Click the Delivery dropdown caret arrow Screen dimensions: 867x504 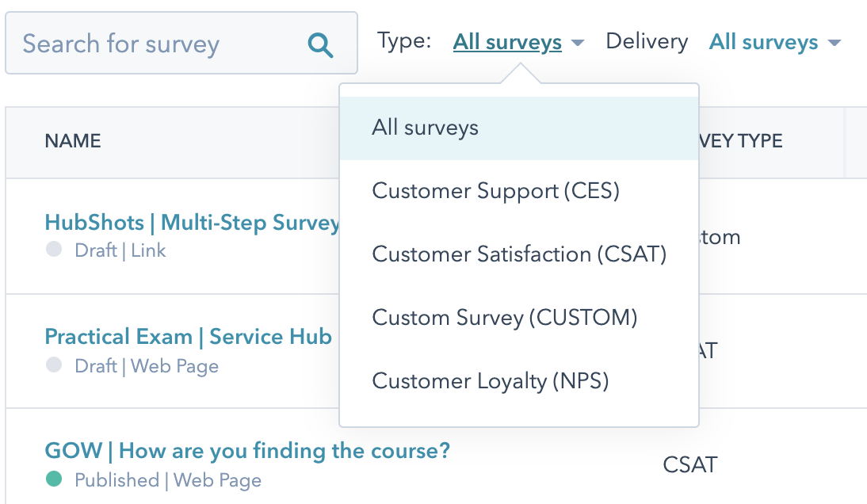[834, 43]
